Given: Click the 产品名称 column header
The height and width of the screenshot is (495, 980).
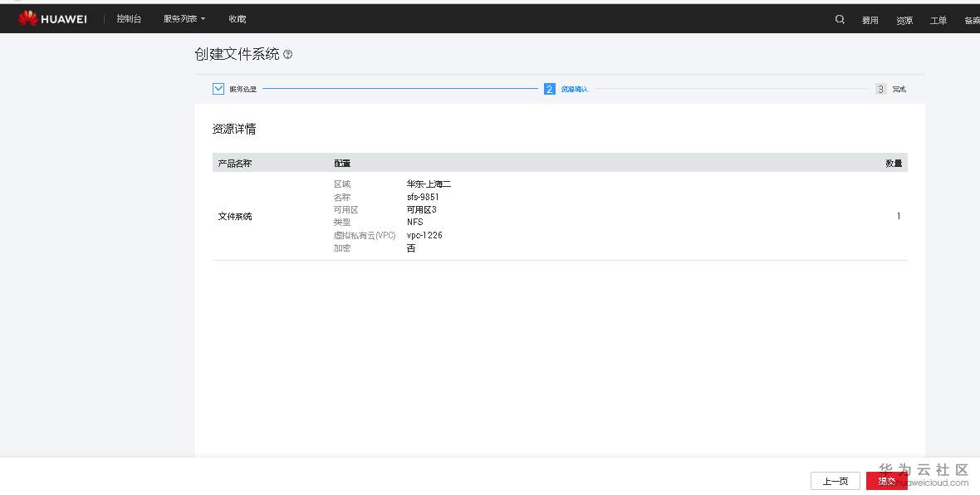Looking at the screenshot, I should 235,163.
